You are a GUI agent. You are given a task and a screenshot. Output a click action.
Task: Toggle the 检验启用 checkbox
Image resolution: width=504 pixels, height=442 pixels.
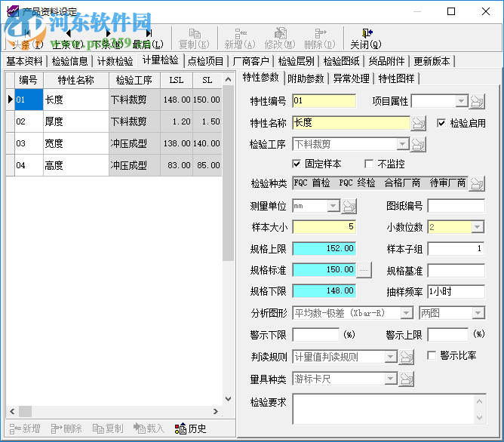pyautogui.click(x=441, y=123)
